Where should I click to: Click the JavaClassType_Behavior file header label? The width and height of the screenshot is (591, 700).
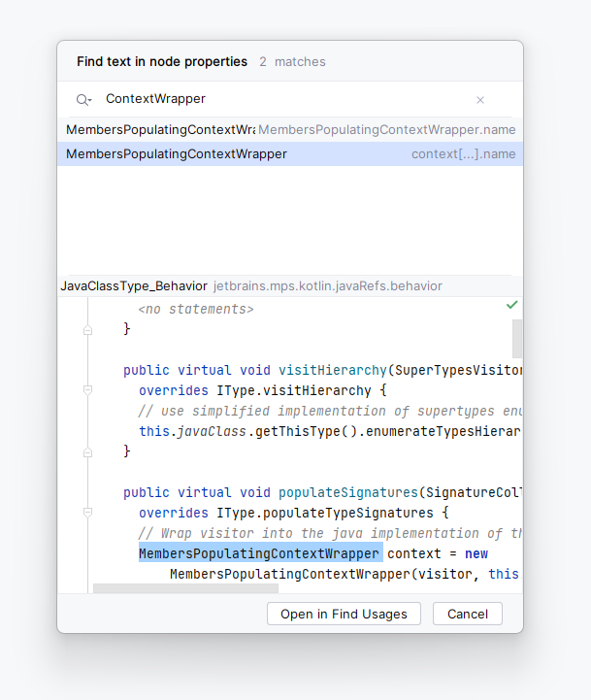click(x=134, y=286)
